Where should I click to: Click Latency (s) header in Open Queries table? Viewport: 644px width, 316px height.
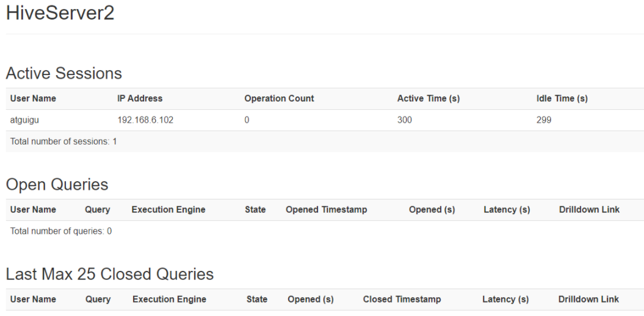pos(507,210)
